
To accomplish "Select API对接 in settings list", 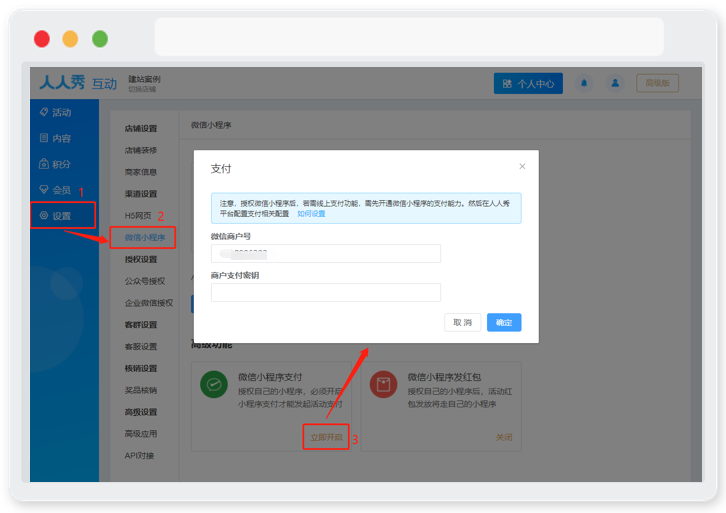I will coord(139,456).
